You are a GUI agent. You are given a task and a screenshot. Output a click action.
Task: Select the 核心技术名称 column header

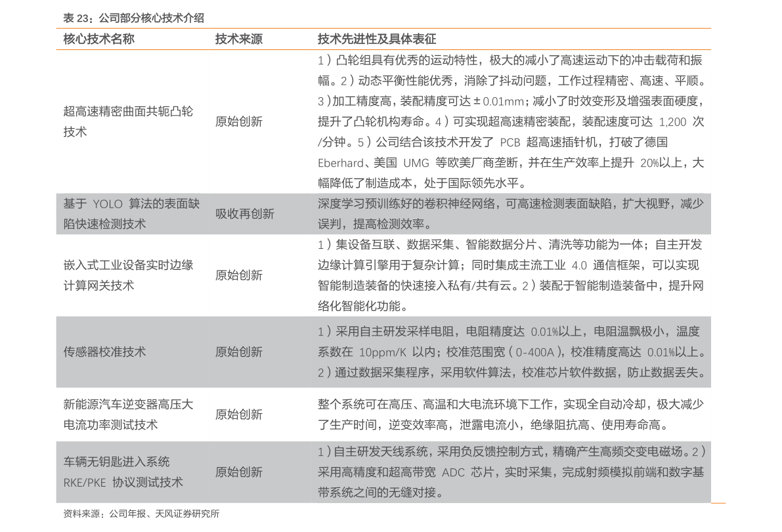98,39
